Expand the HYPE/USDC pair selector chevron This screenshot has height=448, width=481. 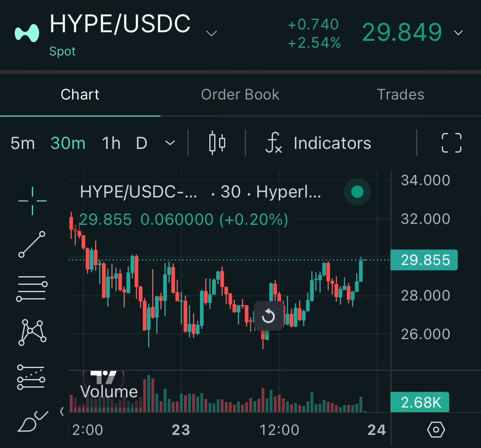[211, 33]
